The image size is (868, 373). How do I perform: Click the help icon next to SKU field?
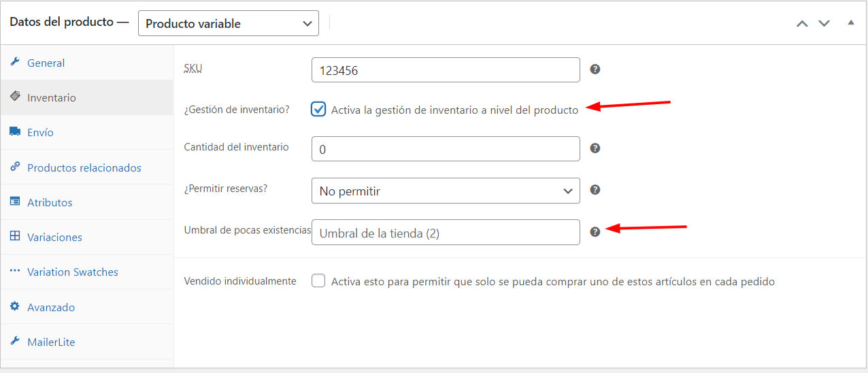click(x=595, y=69)
